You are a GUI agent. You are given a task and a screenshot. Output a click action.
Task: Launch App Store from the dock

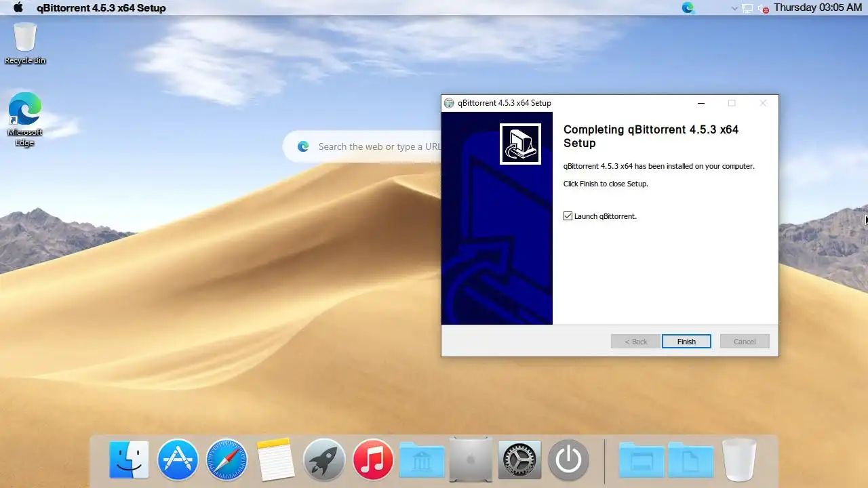point(178,460)
